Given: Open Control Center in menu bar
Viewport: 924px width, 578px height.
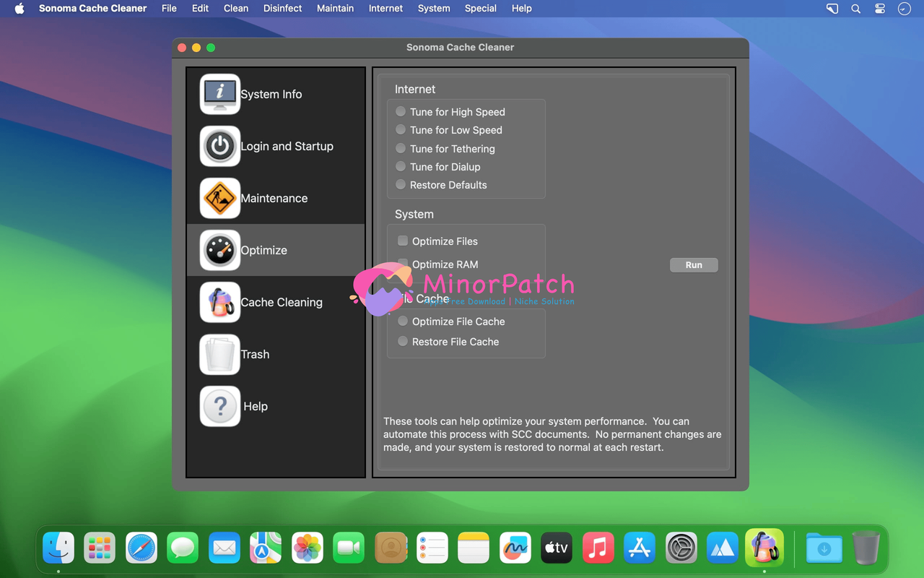Looking at the screenshot, I should pyautogui.click(x=880, y=9).
